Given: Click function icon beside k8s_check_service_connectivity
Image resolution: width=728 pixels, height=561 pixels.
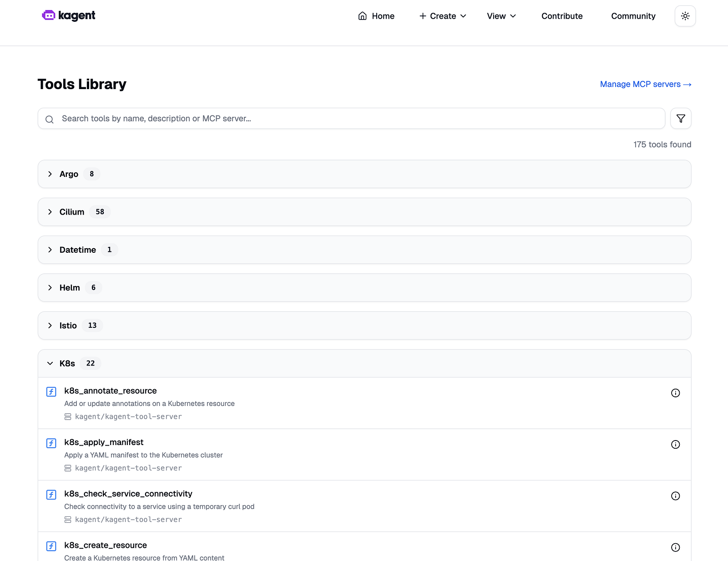Looking at the screenshot, I should click(51, 494).
